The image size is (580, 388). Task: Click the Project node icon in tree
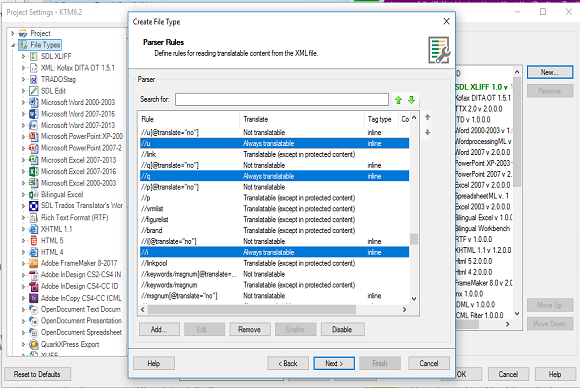(x=23, y=33)
